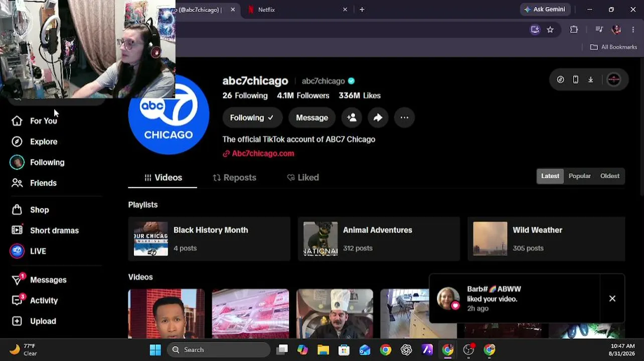Open a new browser tab
This screenshot has height=361, width=644.
(x=362, y=10)
